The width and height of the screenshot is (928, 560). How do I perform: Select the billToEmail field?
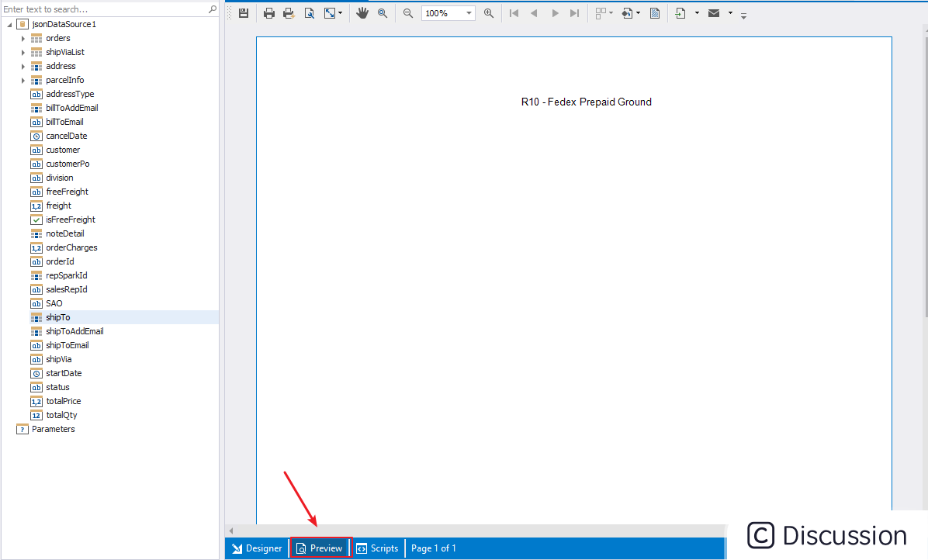[64, 122]
